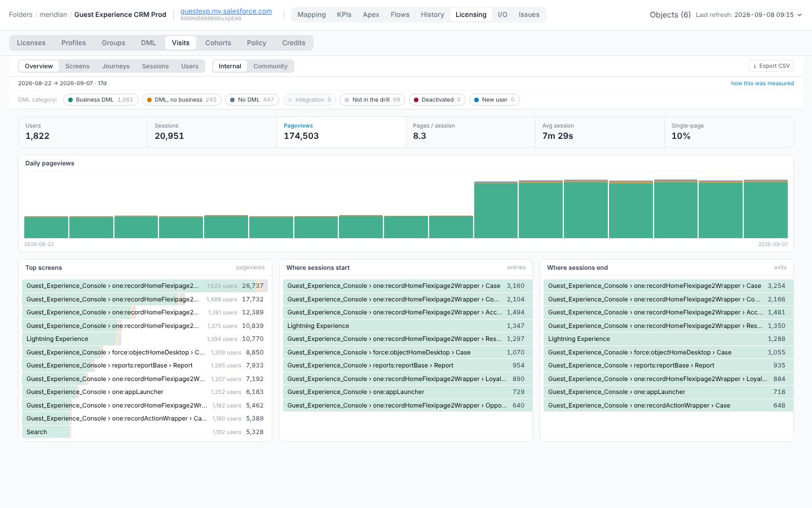Open the 'how this was measured' link
Image resolution: width=812 pixels, height=508 pixels.
click(x=762, y=84)
